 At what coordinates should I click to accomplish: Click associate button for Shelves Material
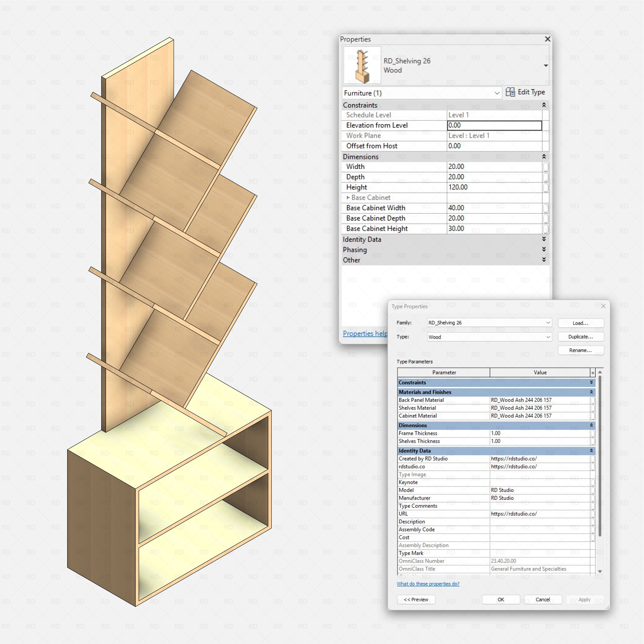click(593, 408)
